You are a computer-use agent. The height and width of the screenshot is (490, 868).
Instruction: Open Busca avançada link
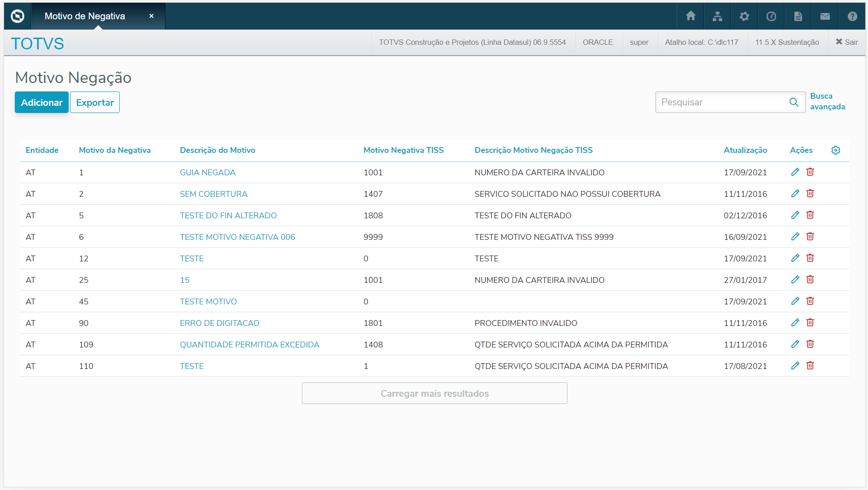coord(827,101)
